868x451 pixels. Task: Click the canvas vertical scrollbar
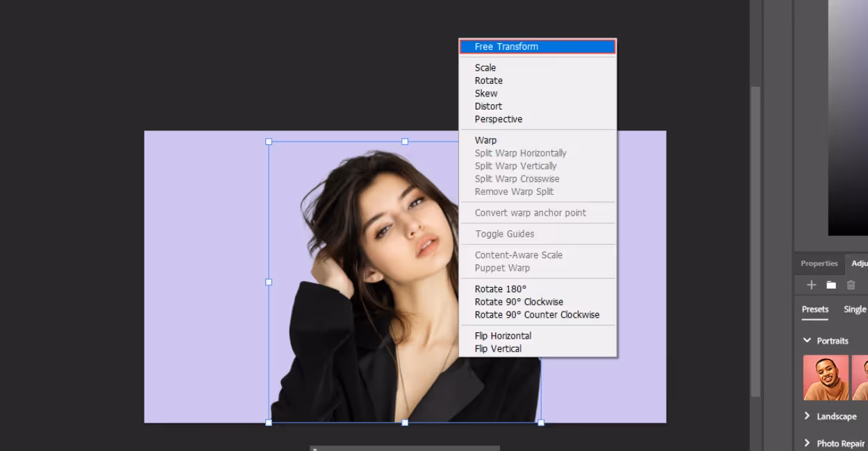click(x=756, y=241)
